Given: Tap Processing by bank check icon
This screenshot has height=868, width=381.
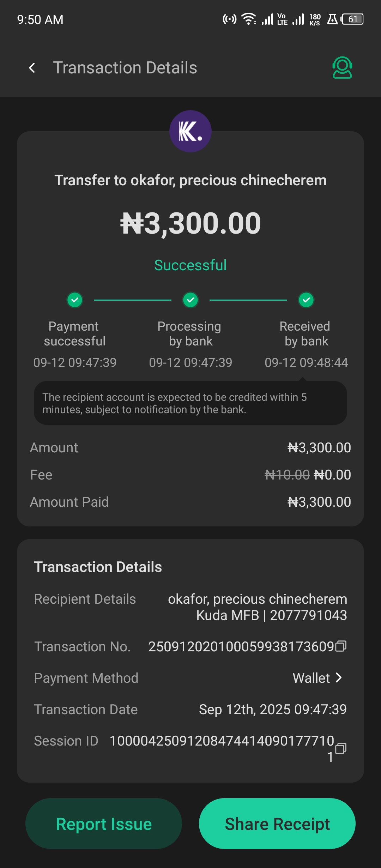Looking at the screenshot, I should point(190,300).
